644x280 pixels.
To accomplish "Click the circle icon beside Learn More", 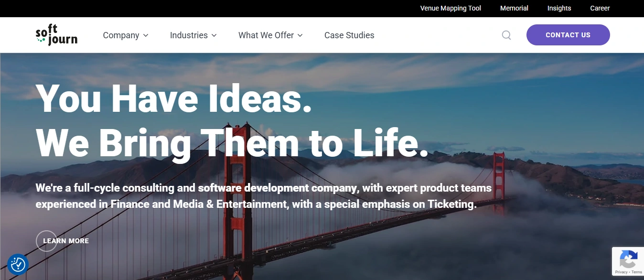I will pos(46,241).
